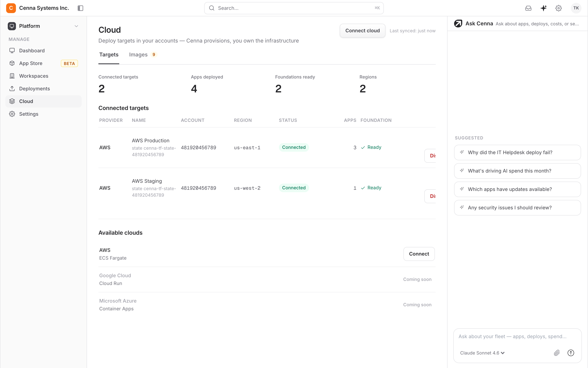Click the Workspaces building icon
Screen dimensions: 588x368
point(12,76)
